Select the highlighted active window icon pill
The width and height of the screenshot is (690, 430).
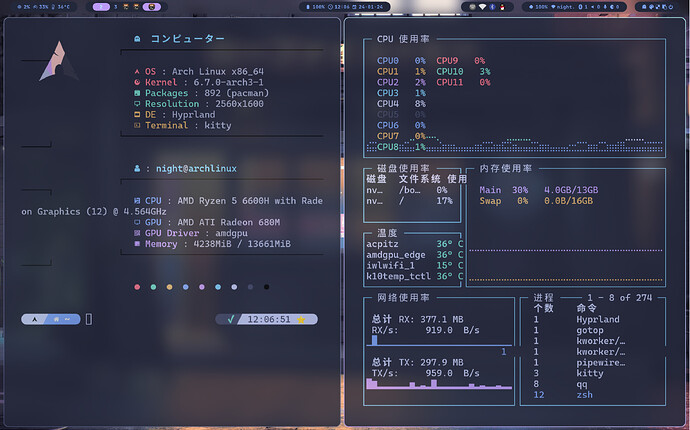(151, 7)
